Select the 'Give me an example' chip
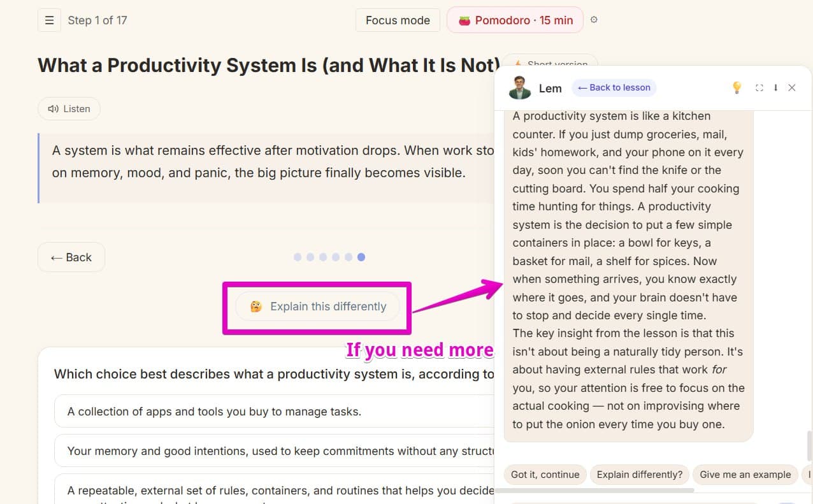The width and height of the screenshot is (813, 504). click(x=745, y=475)
